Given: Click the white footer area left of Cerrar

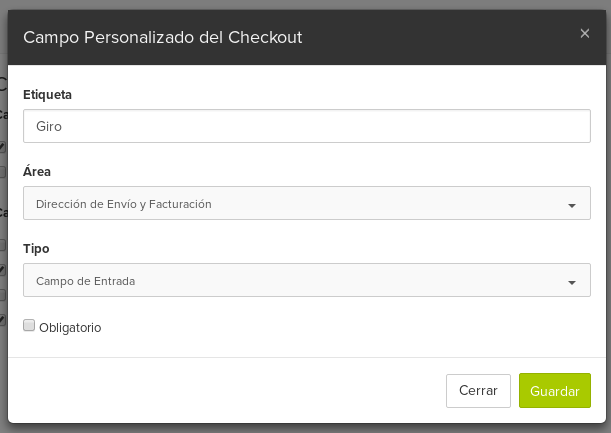Looking at the screenshot, I should point(226,391).
